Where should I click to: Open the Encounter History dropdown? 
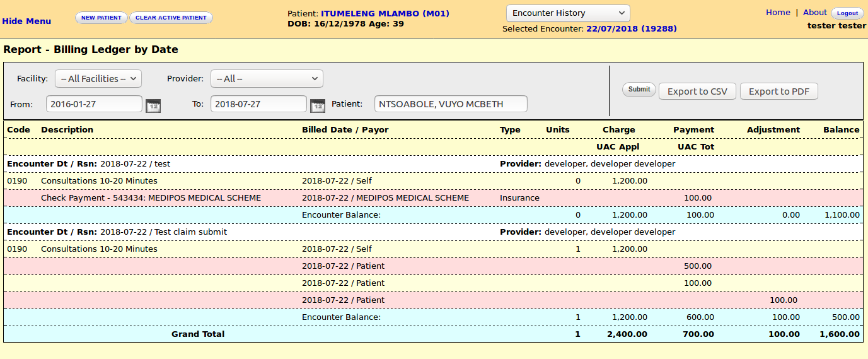pyautogui.click(x=568, y=13)
